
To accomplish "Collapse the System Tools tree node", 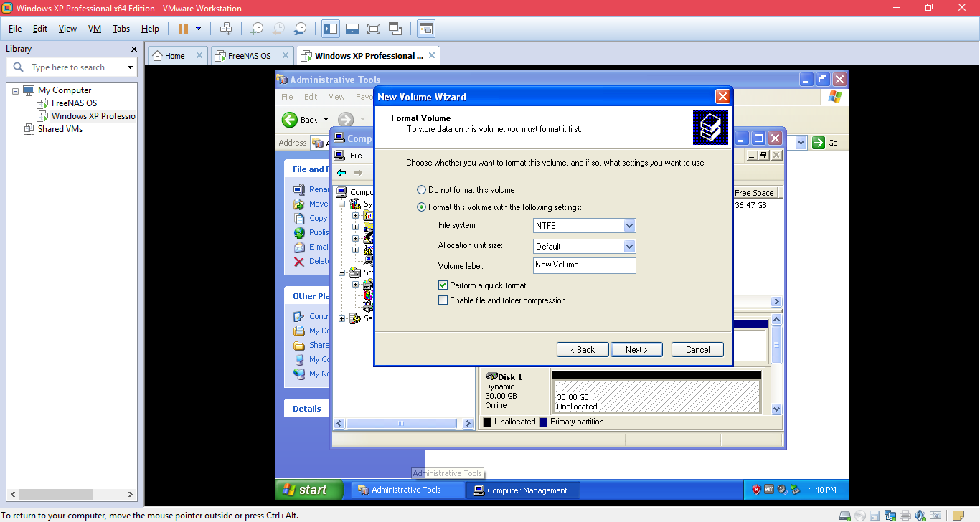I will click(342, 204).
